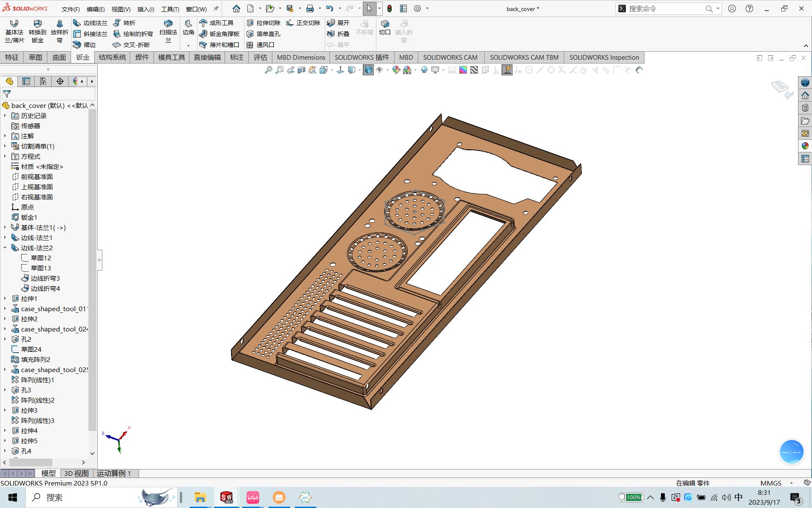Click the 简单直孔 simple hole tool
The image size is (812, 508).
[x=263, y=34]
